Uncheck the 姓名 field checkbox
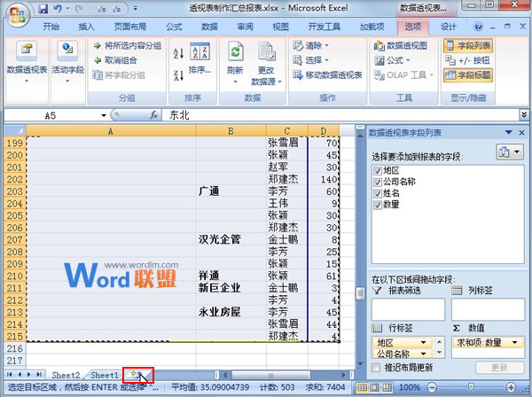The width and height of the screenshot is (532, 397). 378,193
